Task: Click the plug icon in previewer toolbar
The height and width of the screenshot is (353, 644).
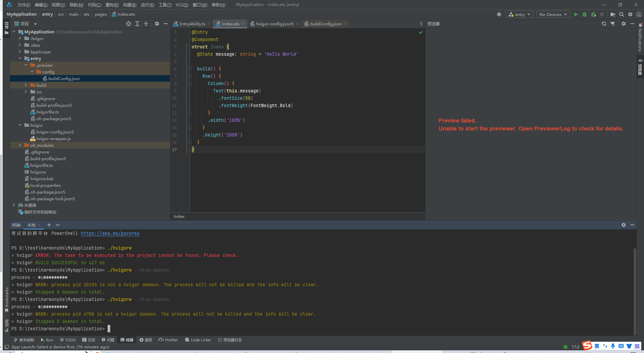Action: 613,24
